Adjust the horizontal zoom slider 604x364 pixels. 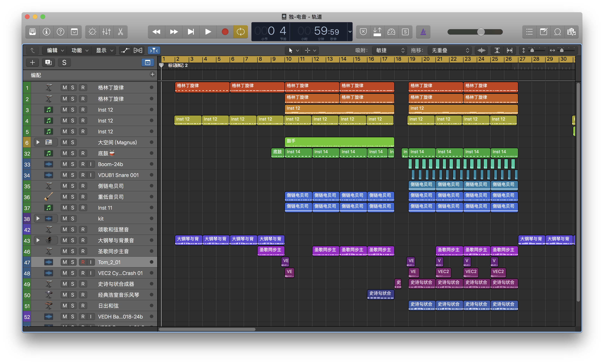562,51
